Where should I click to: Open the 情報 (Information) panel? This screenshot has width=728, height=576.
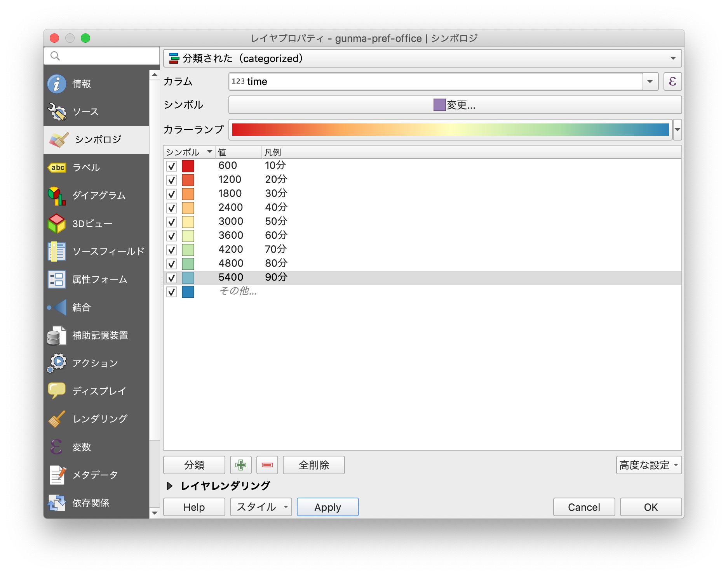point(82,83)
